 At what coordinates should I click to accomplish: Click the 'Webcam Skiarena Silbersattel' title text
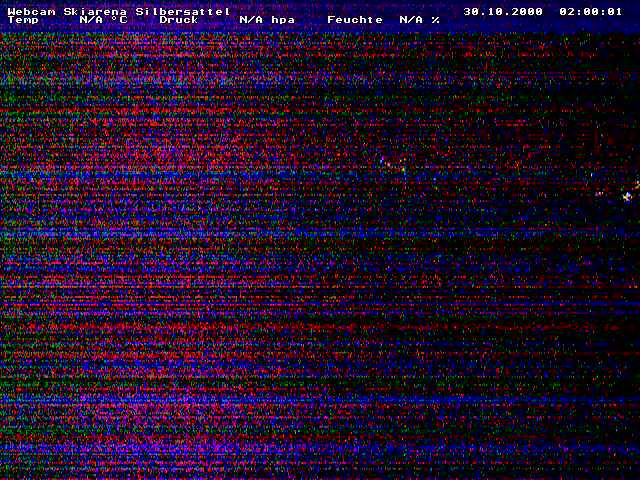(118, 11)
